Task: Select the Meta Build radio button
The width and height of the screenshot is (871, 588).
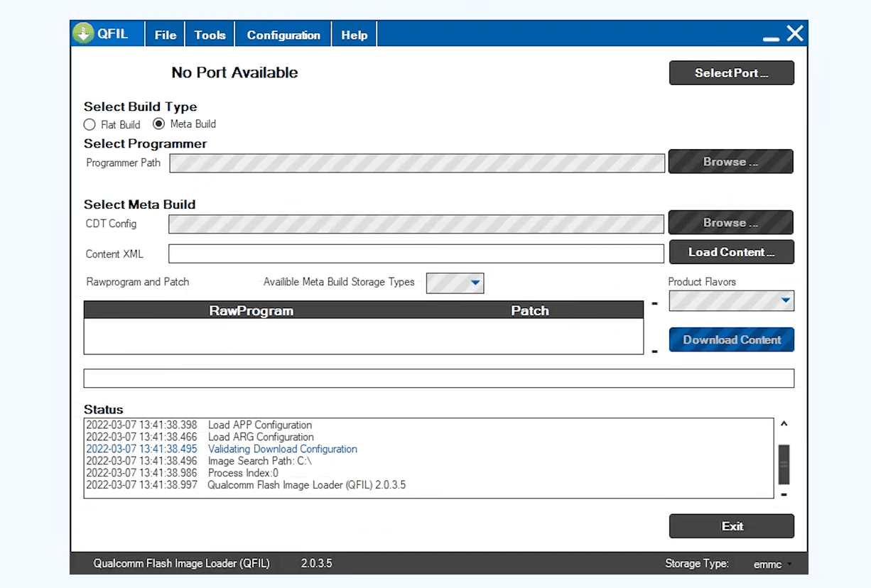Action: (159, 124)
